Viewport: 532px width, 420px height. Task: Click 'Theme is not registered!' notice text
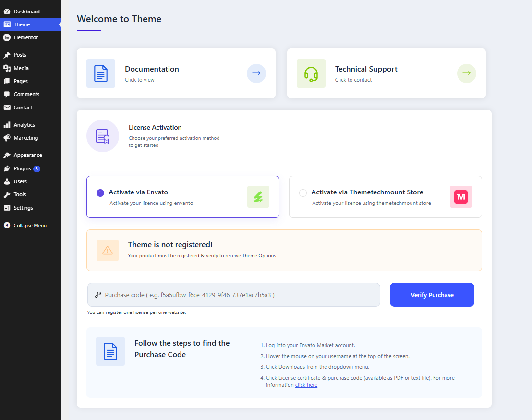click(x=170, y=245)
